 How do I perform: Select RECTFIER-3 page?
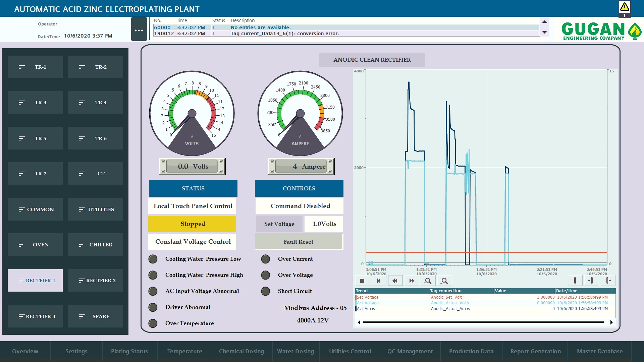tap(35, 316)
